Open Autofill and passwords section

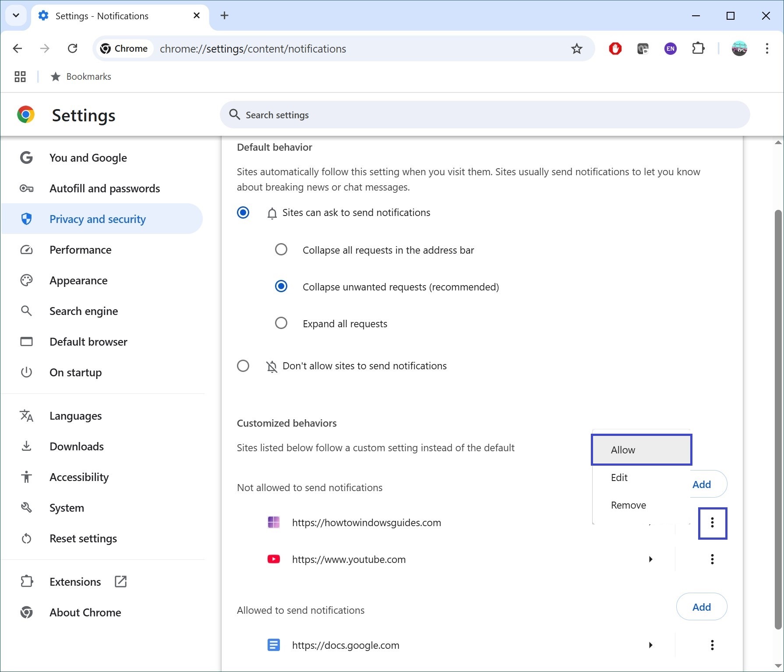(102, 188)
